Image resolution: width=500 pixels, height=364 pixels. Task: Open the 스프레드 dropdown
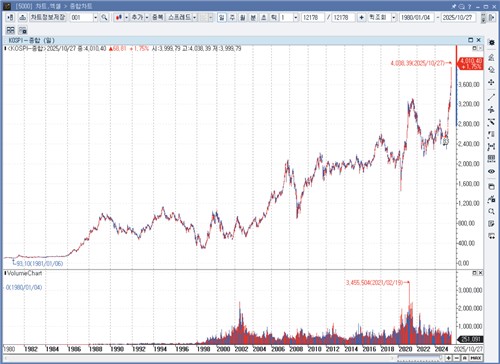pos(195,17)
